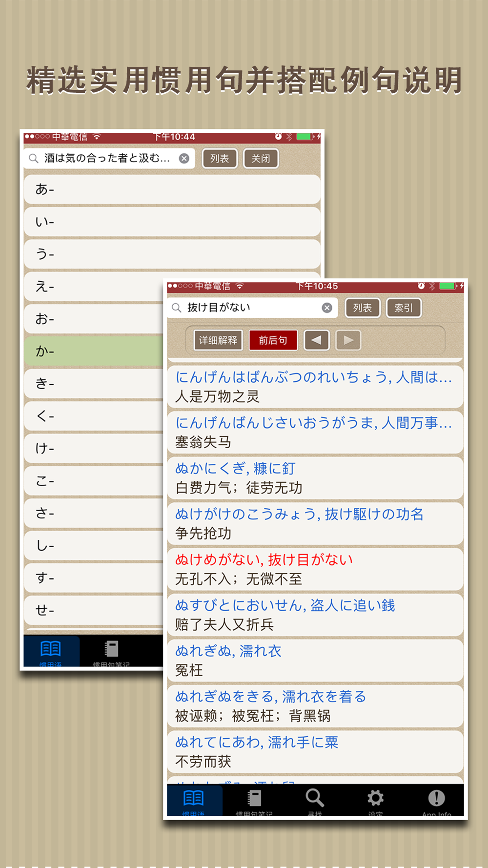Select the く- index row
Image resolution: width=488 pixels, height=868 pixels.
[x=94, y=416]
